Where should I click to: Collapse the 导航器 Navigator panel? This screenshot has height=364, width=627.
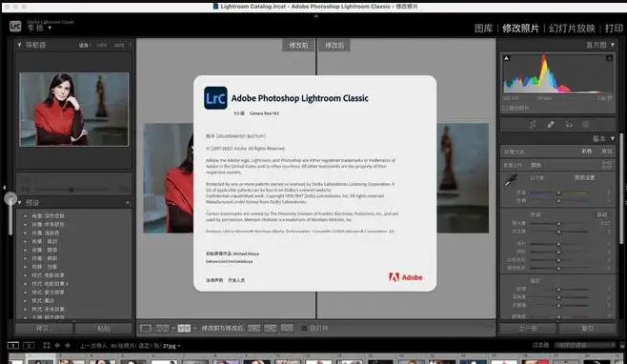[19, 45]
